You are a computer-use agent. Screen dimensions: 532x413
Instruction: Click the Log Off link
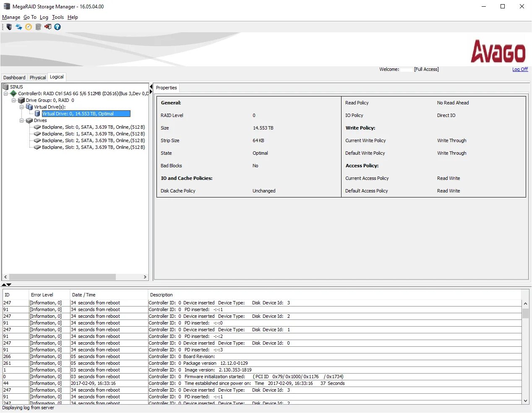coord(520,69)
